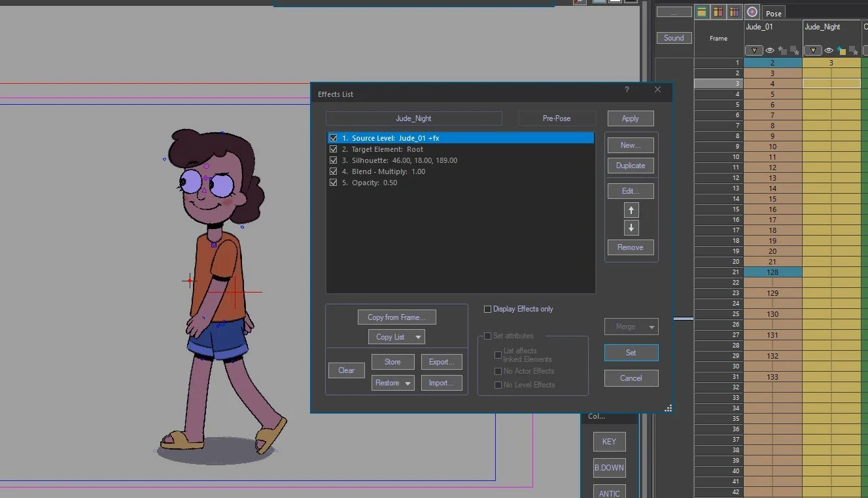Select third multicolor X-sheet layout icon
The width and height of the screenshot is (868, 498).
pyautogui.click(x=735, y=12)
